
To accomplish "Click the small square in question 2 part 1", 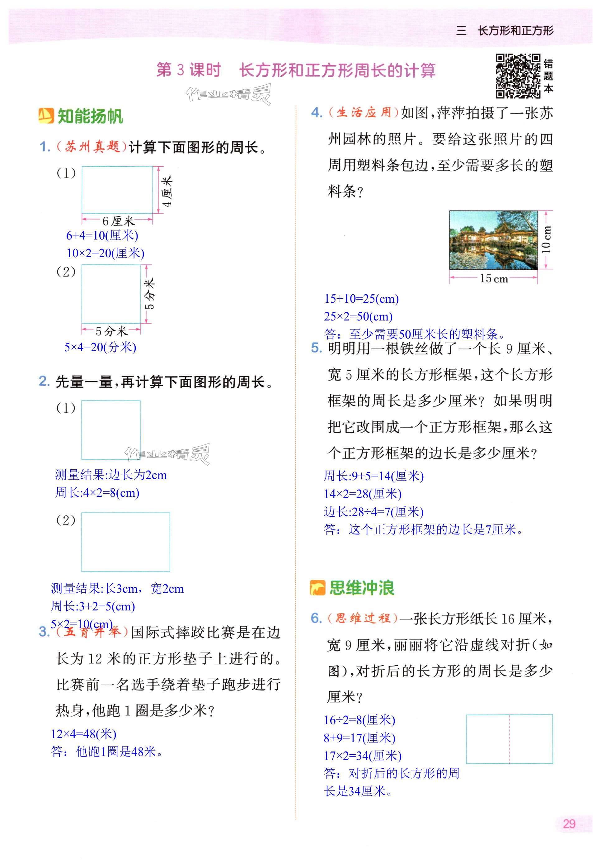I will 111,430.
